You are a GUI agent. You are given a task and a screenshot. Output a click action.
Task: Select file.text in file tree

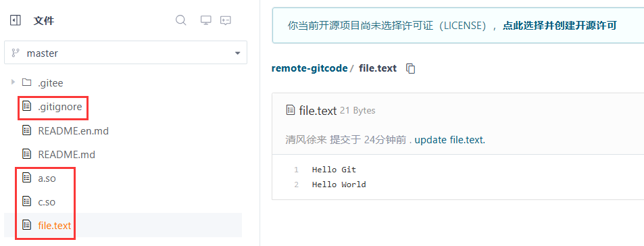tap(55, 226)
